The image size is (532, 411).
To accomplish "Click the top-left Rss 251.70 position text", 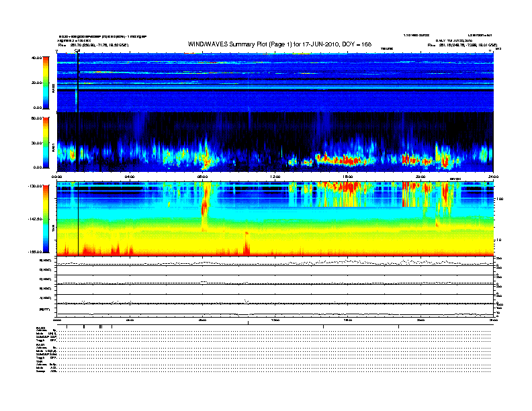I will pos(93,45).
